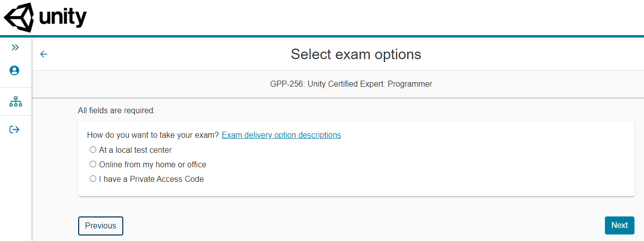Click the sitemap hierarchy icon in sidebar
The width and height of the screenshot is (644, 241).
[16, 102]
